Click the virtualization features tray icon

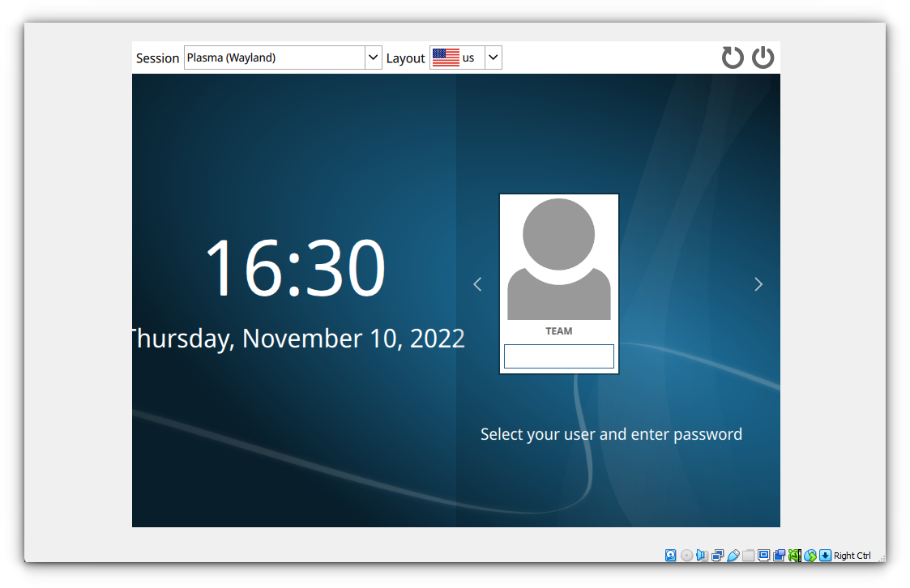point(794,555)
